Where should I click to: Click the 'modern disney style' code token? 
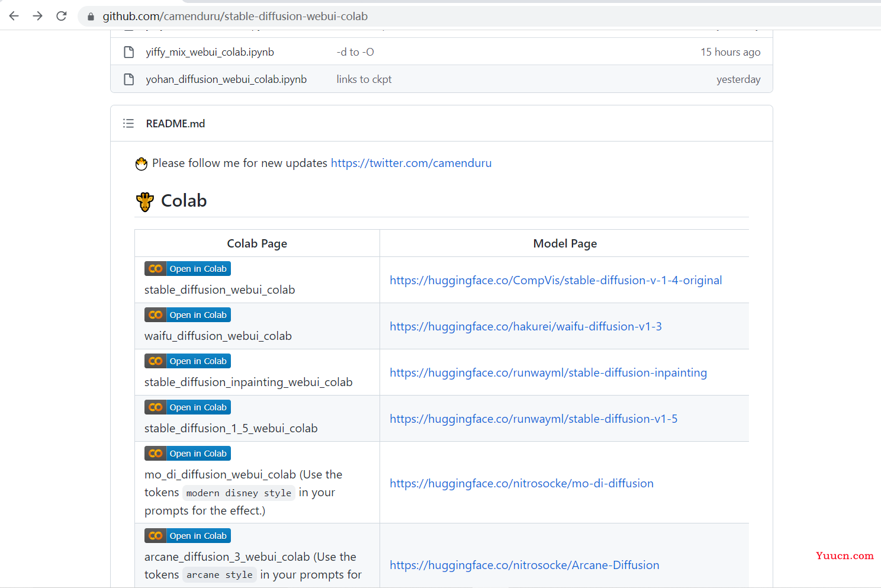click(x=239, y=493)
